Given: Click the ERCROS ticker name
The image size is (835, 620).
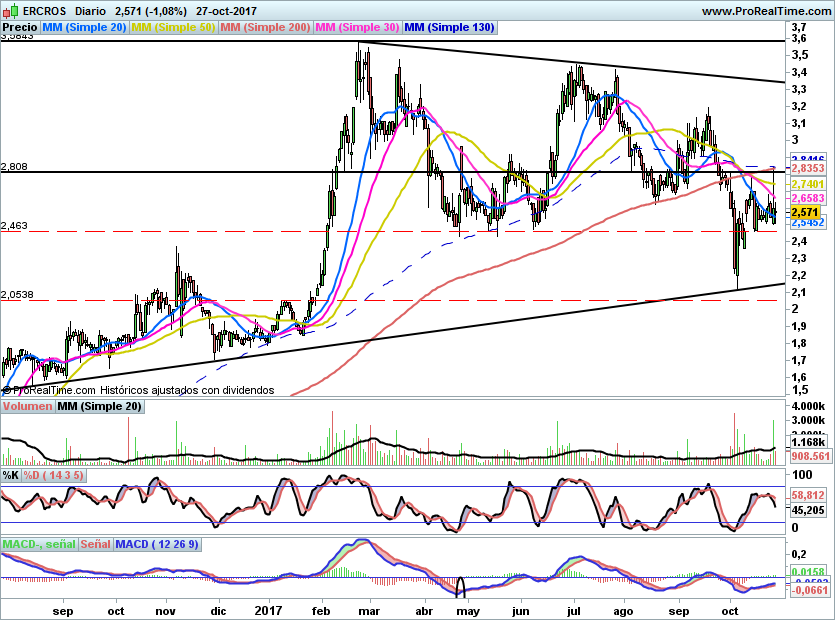Looking at the screenshot, I should 44,10.
